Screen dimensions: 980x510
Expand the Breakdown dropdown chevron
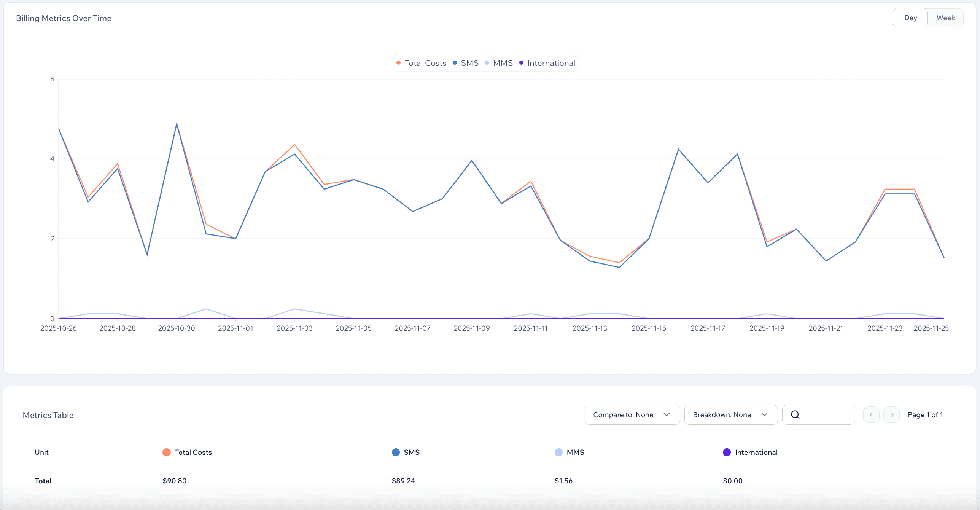tap(765, 414)
